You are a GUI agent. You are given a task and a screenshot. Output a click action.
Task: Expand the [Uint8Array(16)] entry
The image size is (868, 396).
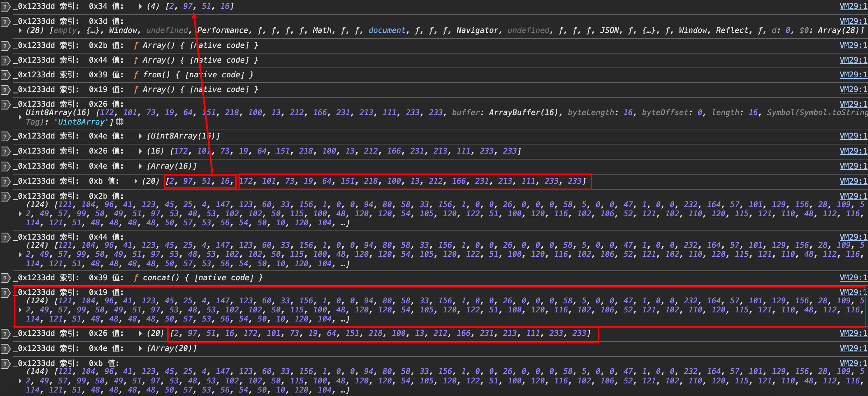140,136
